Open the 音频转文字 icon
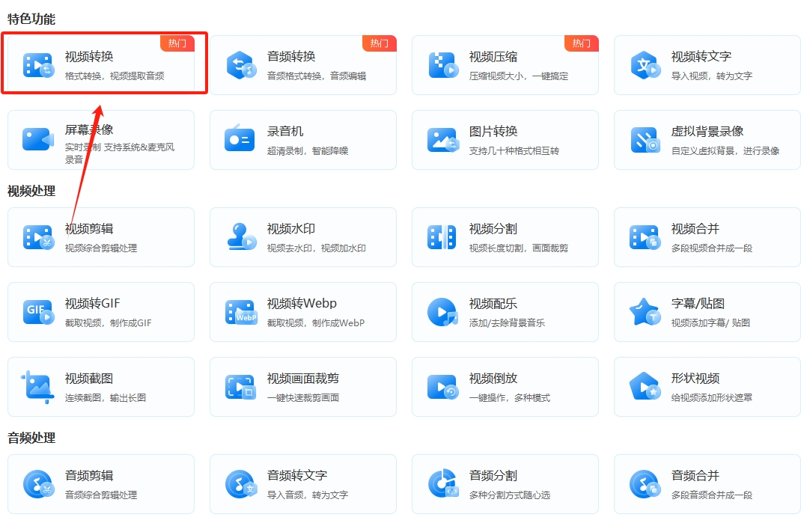The height and width of the screenshot is (532, 801). tap(240, 484)
